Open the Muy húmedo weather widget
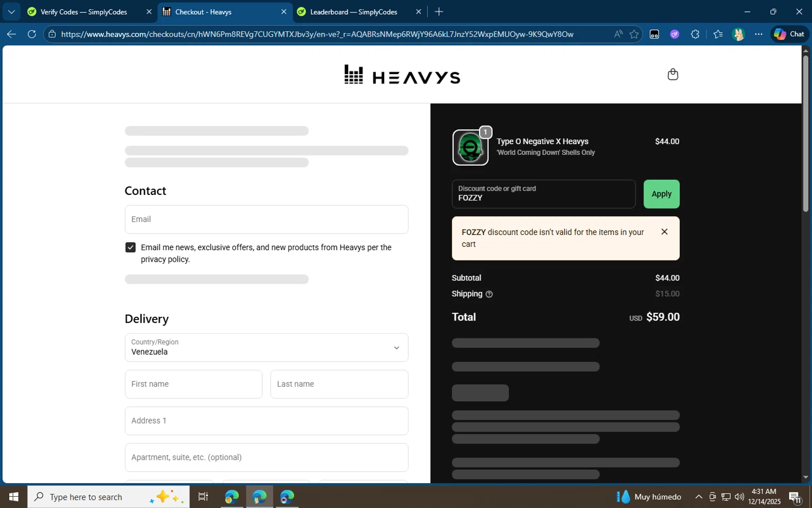Screen dimensions: 812x508 coord(649,497)
